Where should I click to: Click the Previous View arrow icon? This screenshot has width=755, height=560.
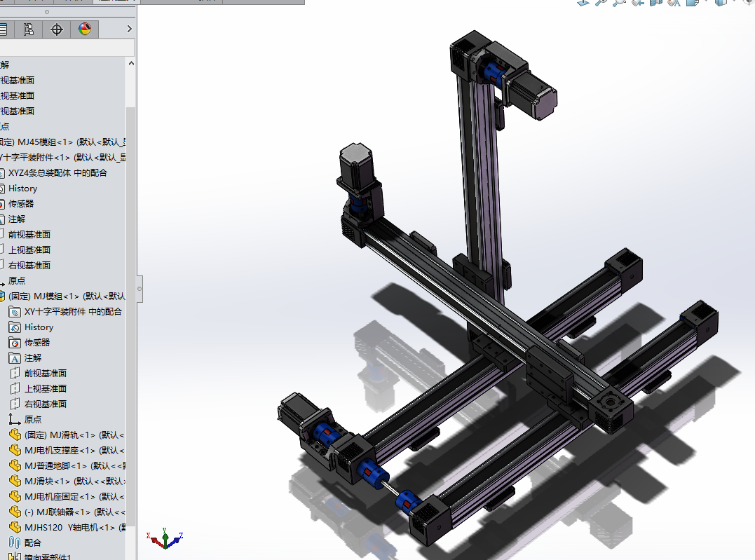coord(637,2)
